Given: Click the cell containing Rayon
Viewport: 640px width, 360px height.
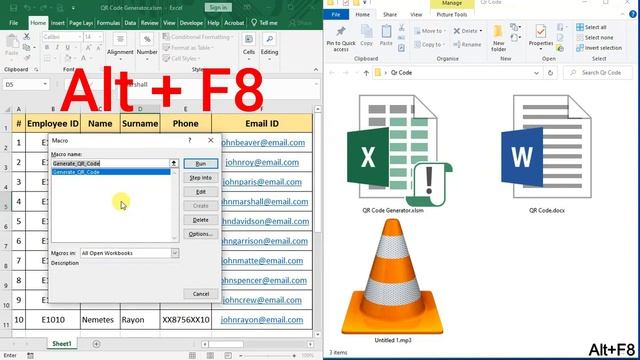Looking at the screenshot, I should (140, 320).
